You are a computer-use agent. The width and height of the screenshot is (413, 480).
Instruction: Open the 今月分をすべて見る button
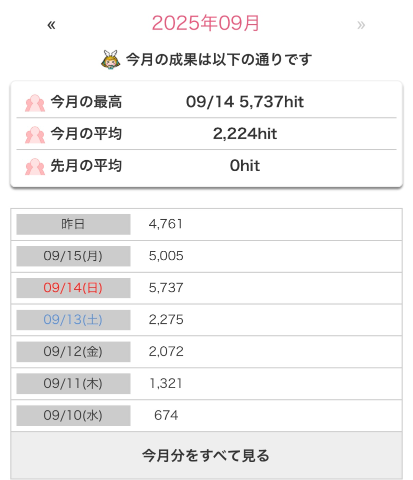pyautogui.click(x=206, y=455)
